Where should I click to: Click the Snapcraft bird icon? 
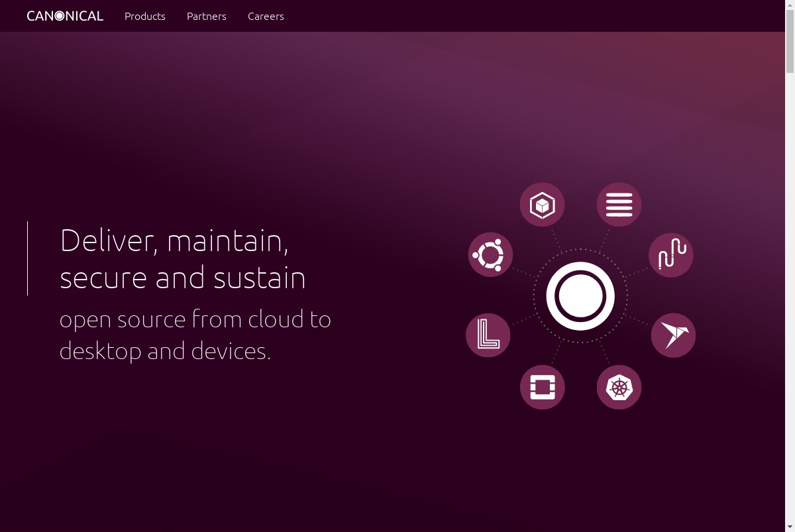point(673,335)
